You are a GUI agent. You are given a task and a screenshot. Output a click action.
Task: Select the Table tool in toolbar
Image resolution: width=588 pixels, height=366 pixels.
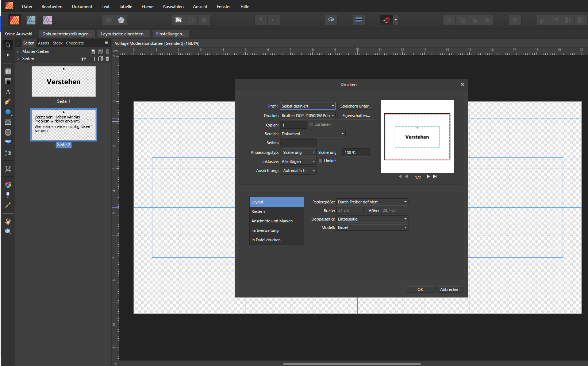click(8, 81)
